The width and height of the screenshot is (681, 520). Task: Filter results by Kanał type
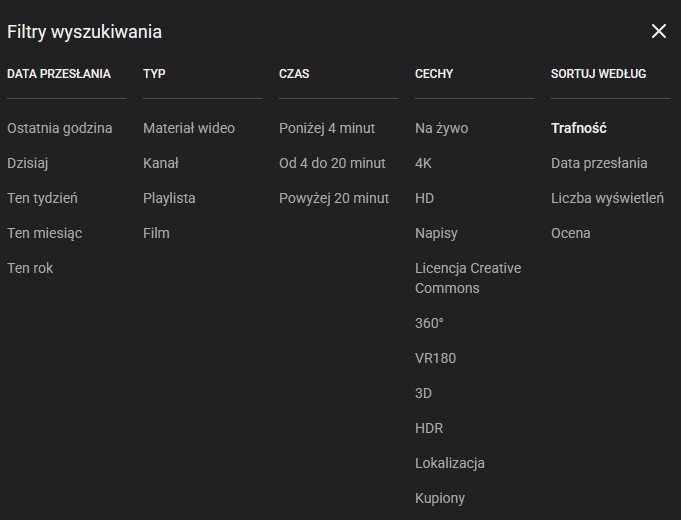(x=161, y=163)
